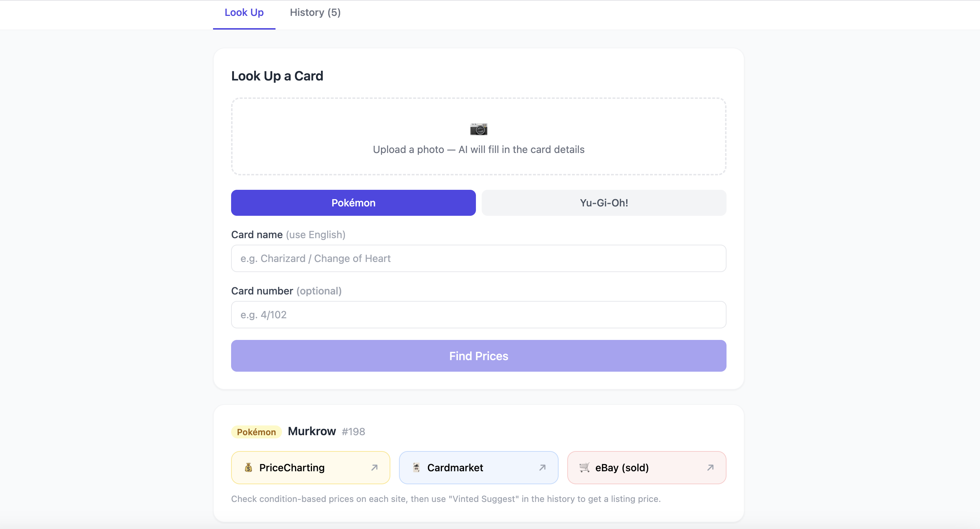The image size is (980, 529).
Task: Click the eBay (sold) external link arrow
Action: click(710, 467)
